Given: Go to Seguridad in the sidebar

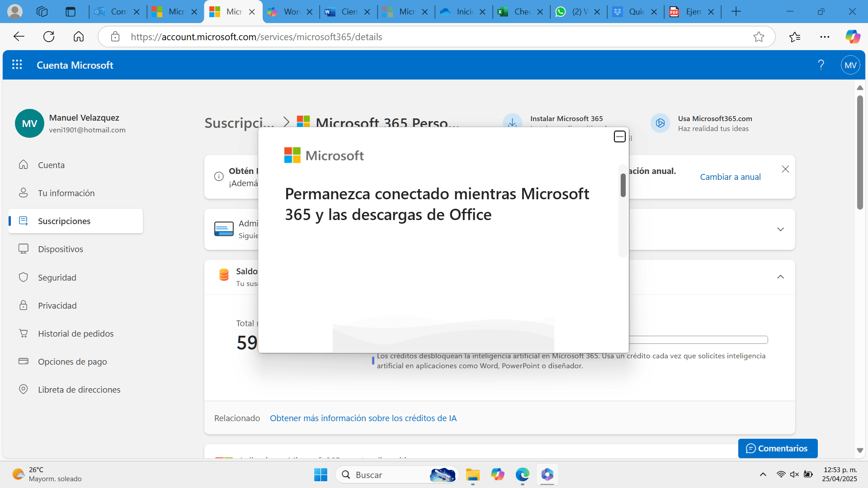Looking at the screenshot, I should 57,277.
